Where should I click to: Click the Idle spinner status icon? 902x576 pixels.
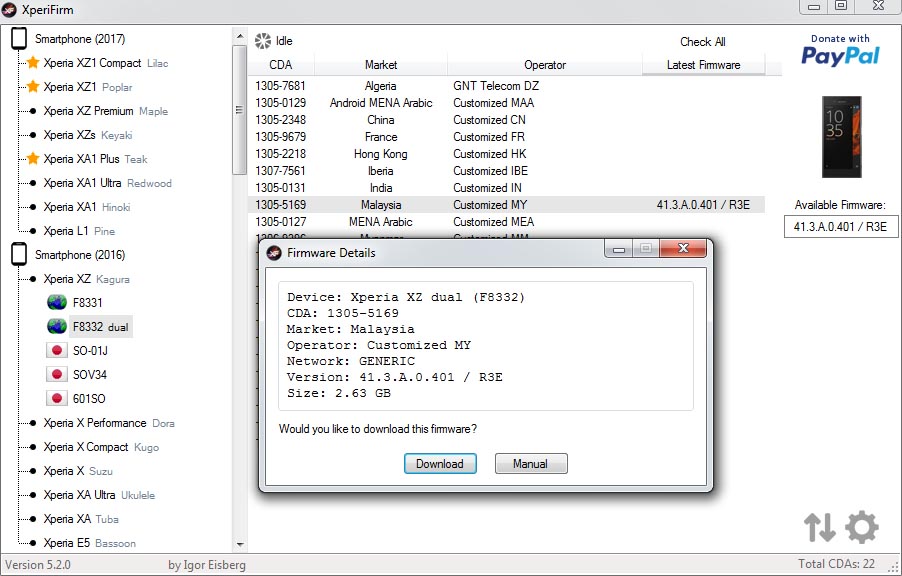(263, 41)
